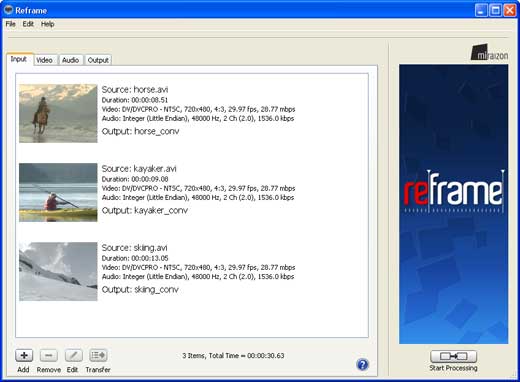
Task: Click the "Edit" label under the pencil button
Action: pyautogui.click(x=72, y=370)
